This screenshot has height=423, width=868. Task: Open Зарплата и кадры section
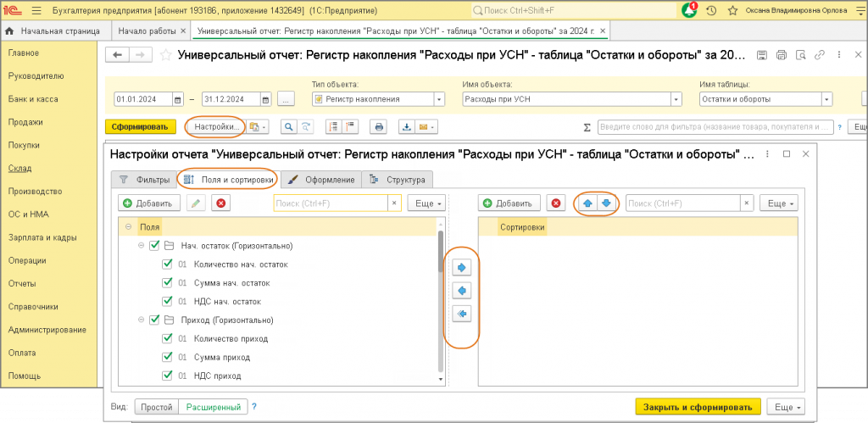[x=42, y=237]
